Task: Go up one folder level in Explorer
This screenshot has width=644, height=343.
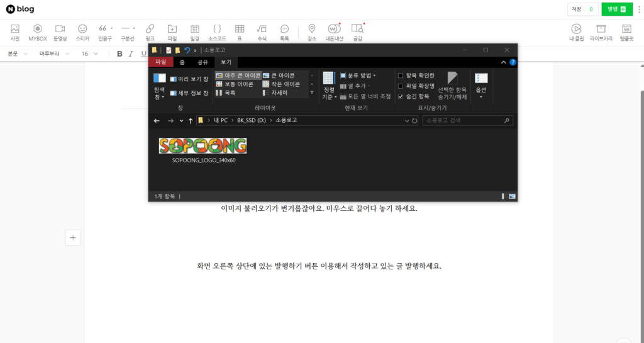Action: pyautogui.click(x=190, y=121)
